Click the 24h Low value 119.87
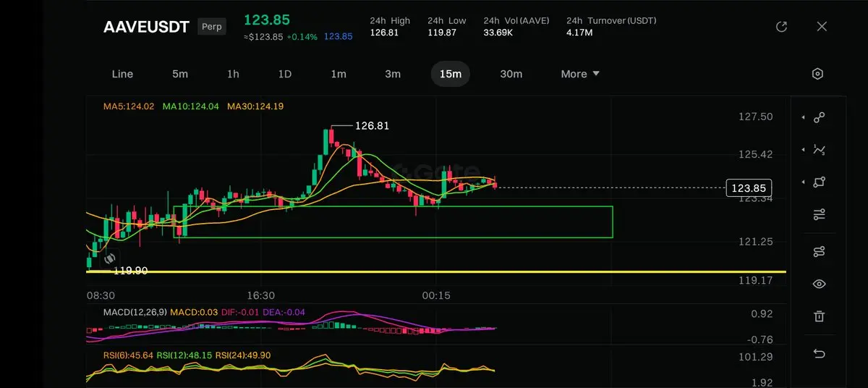 pyautogui.click(x=442, y=33)
